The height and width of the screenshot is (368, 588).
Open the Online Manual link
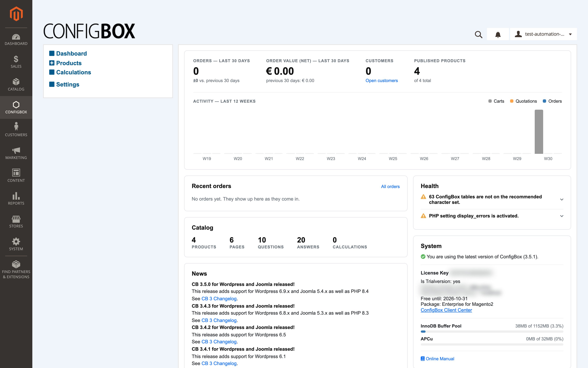coord(440,358)
